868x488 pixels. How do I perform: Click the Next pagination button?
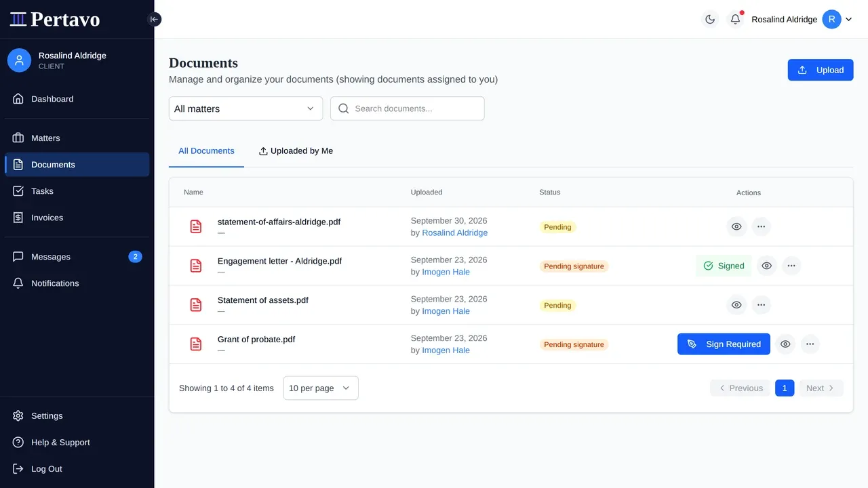click(x=821, y=388)
